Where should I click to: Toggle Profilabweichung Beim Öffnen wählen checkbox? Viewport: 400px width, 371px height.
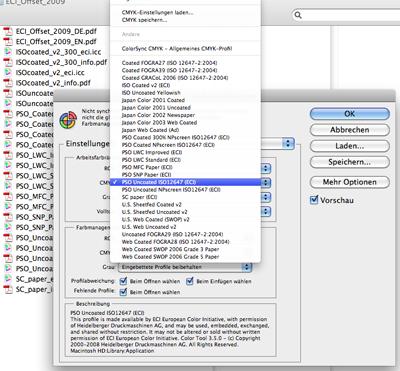click(x=123, y=281)
